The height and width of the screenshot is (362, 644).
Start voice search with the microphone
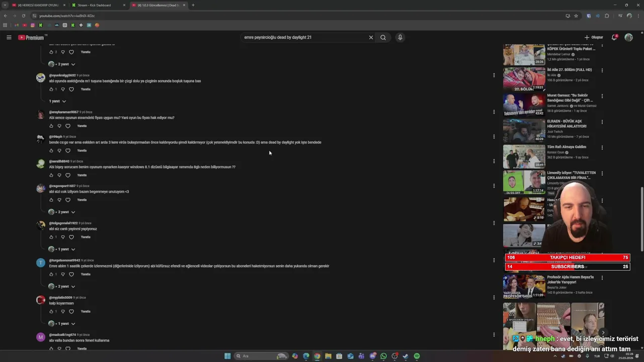[x=400, y=37]
